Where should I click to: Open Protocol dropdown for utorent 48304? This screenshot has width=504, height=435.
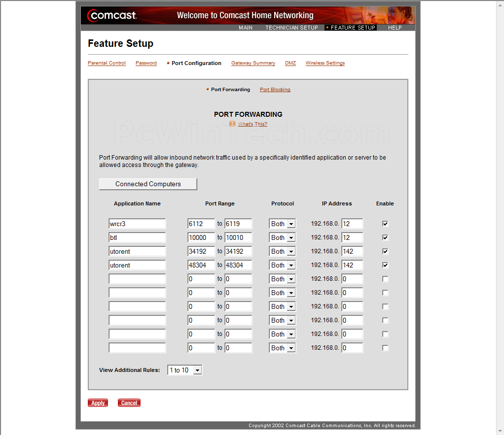[x=282, y=265]
